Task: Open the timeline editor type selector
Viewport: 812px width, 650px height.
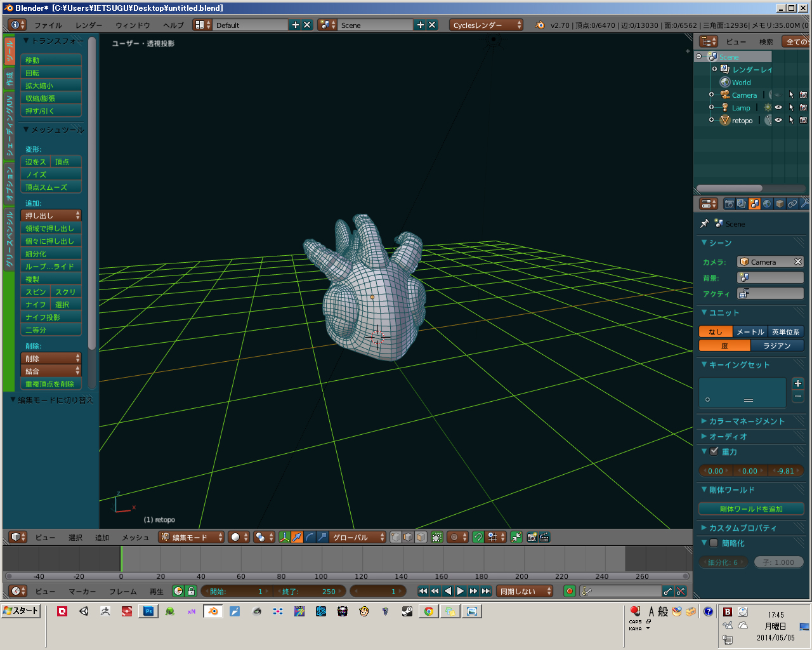Action: pos(18,591)
